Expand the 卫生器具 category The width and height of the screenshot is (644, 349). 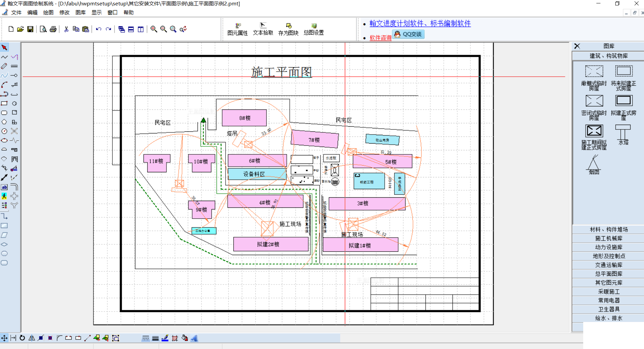[x=609, y=309]
